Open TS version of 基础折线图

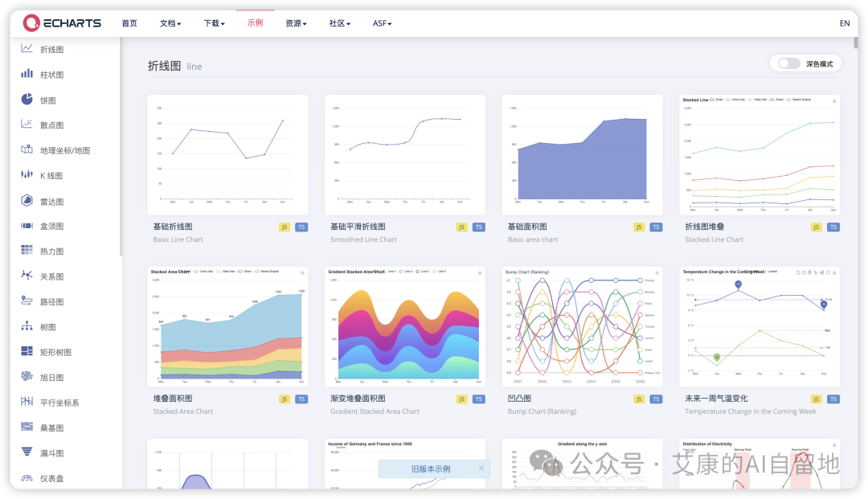[x=301, y=227]
